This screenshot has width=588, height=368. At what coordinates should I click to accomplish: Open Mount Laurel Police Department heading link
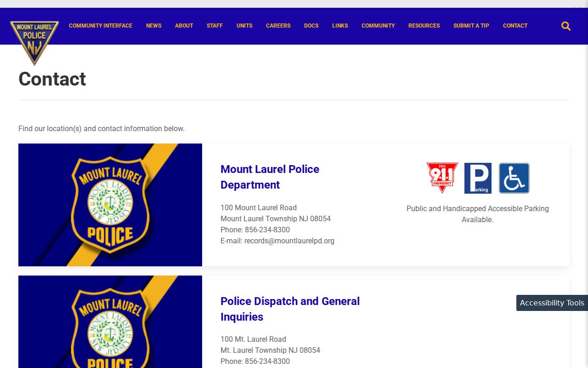270,177
